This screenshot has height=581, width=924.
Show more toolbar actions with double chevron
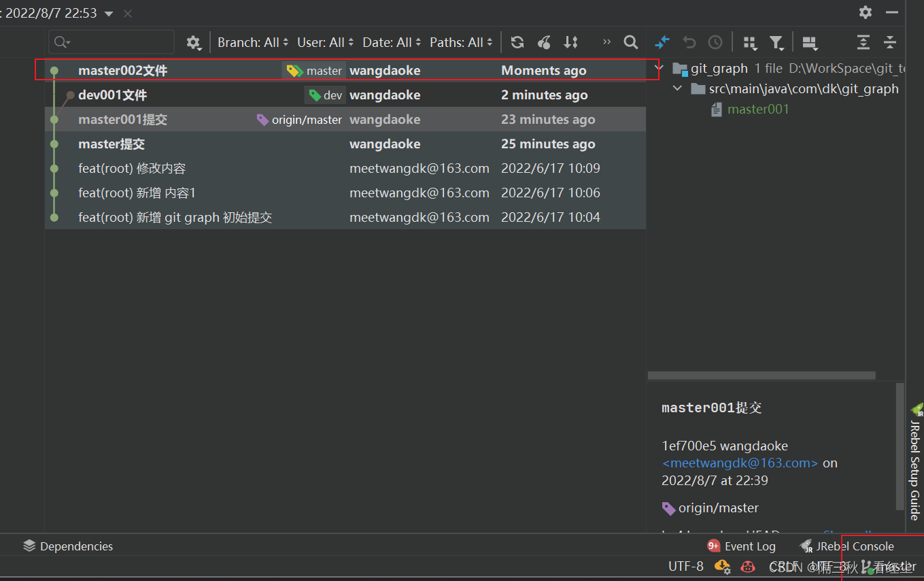tap(606, 41)
